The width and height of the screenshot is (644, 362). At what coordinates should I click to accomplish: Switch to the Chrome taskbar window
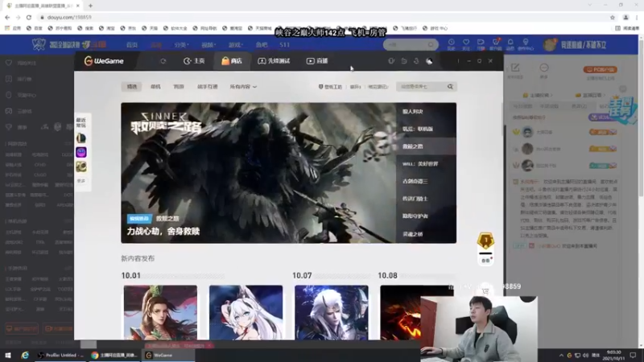click(114, 355)
